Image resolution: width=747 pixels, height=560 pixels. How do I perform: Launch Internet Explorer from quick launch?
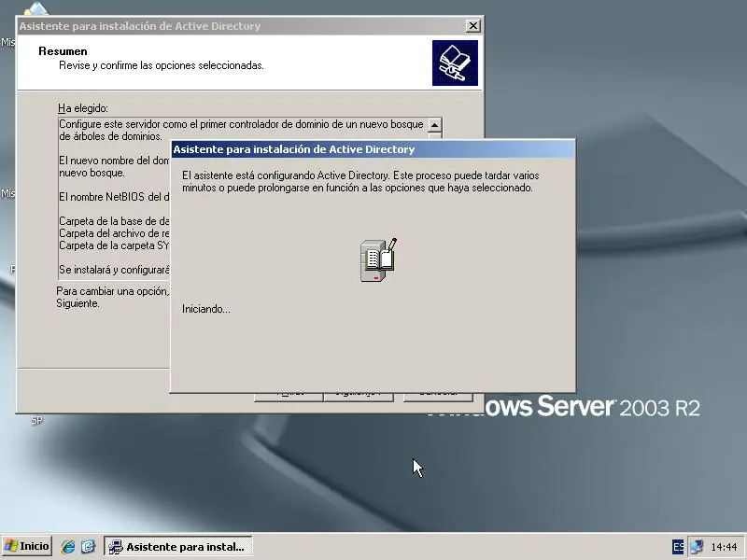tap(67, 546)
